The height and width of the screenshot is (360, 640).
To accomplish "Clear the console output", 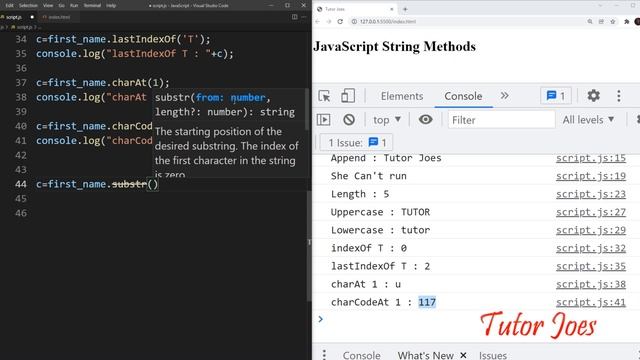I will tap(349, 120).
